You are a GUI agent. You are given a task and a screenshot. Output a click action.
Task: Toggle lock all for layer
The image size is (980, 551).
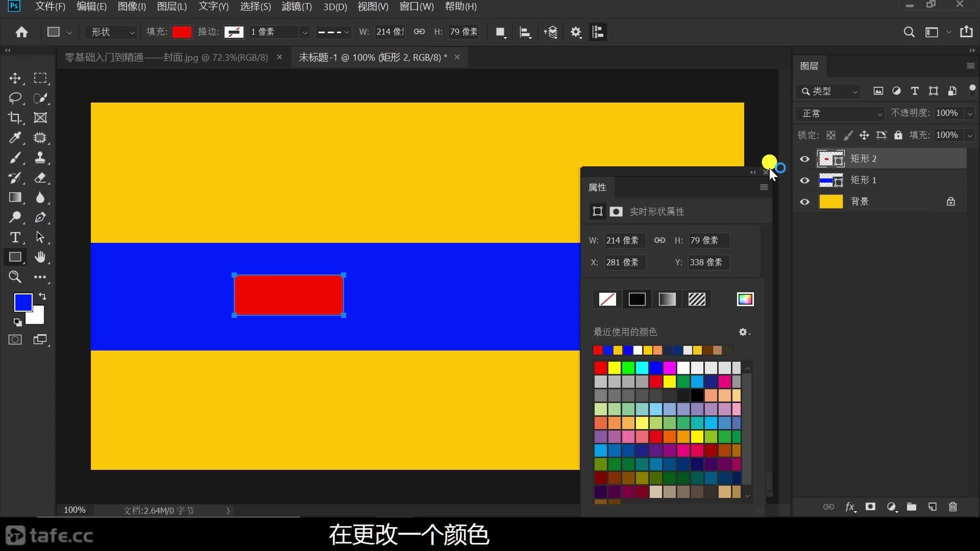[898, 135]
